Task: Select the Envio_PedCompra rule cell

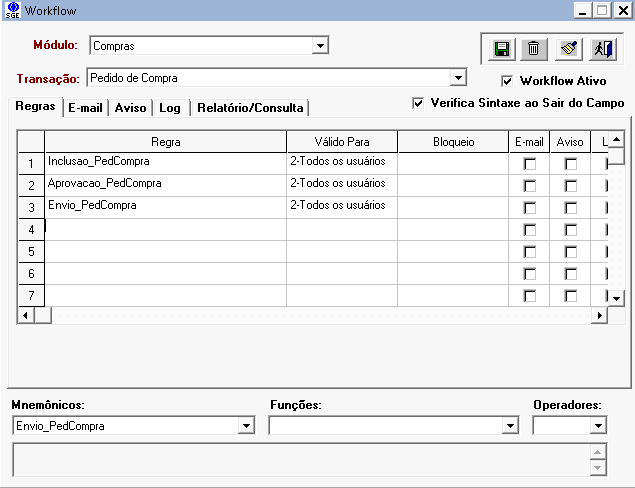Action: [x=165, y=206]
